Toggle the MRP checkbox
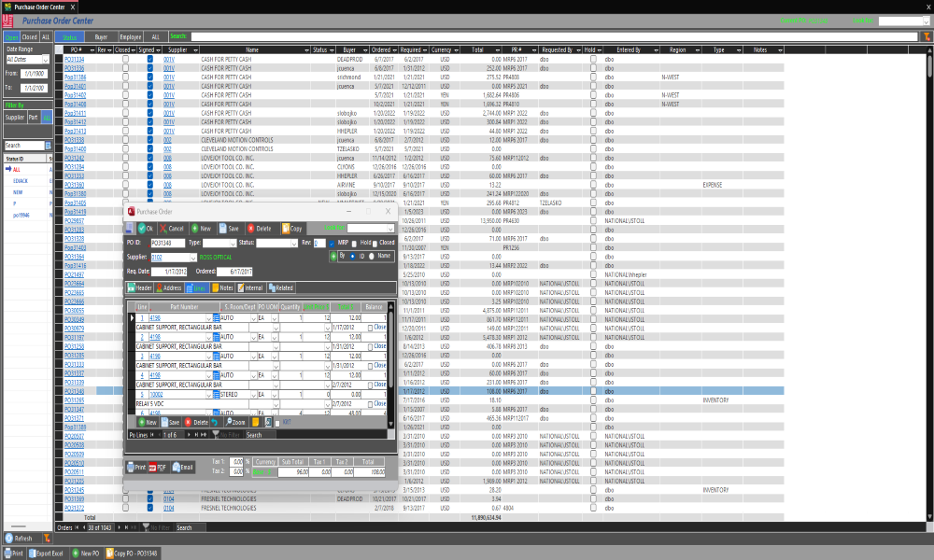The height and width of the screenshot is (560, 934). pos(332,243)
